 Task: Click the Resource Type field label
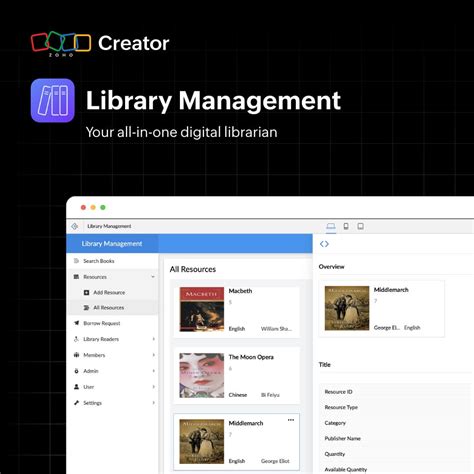tap(341, 407)
